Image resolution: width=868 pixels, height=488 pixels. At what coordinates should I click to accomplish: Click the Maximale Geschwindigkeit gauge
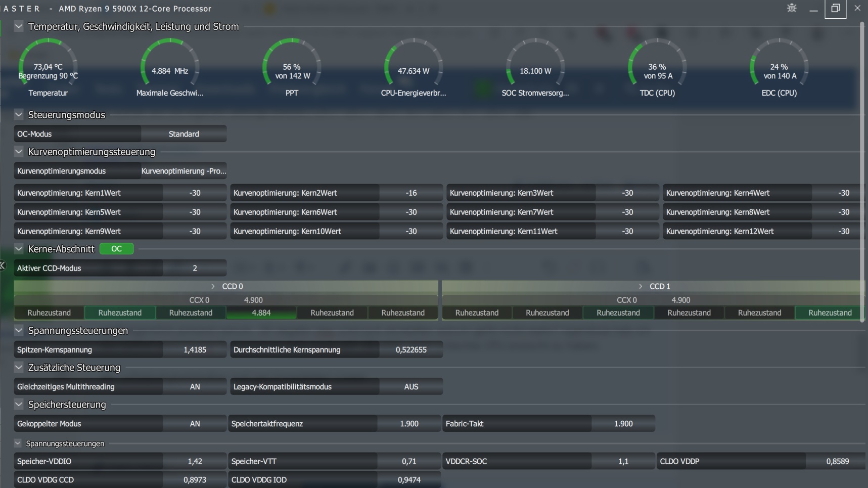click(x=170, y=64)
